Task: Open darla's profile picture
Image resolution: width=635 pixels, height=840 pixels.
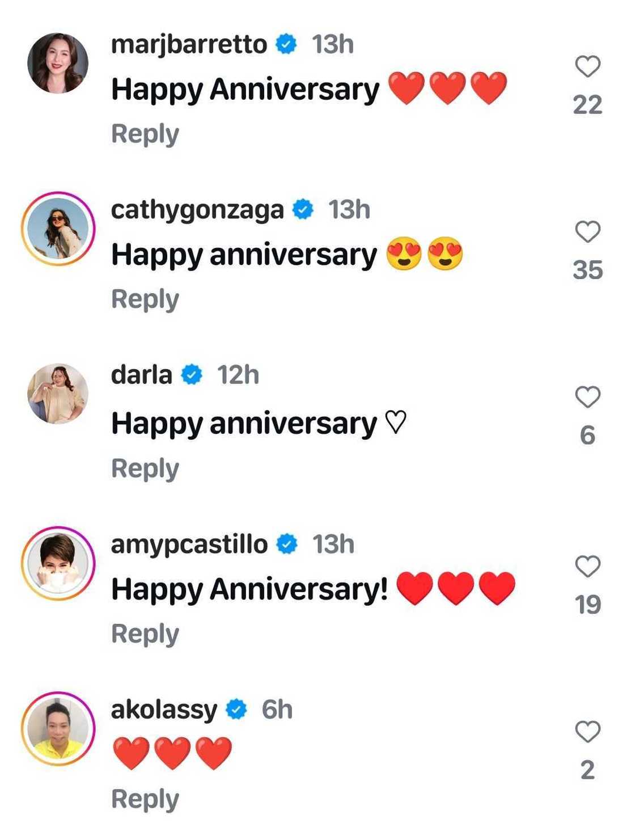Action: click(x=58, y=394)
